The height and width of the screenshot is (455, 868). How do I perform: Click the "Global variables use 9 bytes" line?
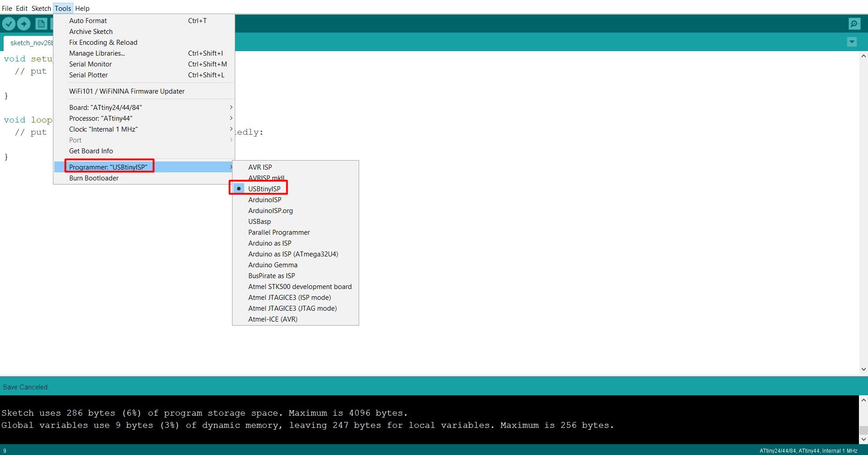click(x=308, y=425)
